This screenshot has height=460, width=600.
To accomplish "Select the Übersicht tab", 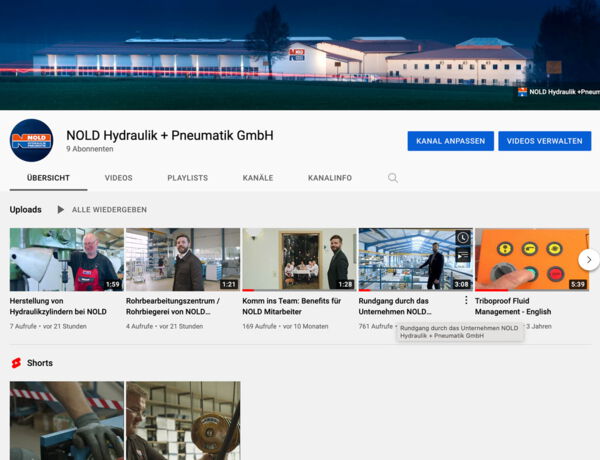I will (48, 178).
